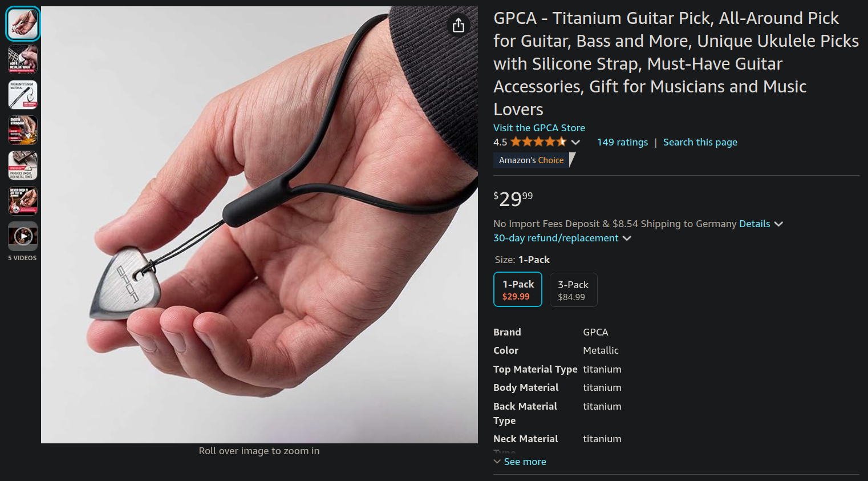Click the share icon on product image

point(459,25)
